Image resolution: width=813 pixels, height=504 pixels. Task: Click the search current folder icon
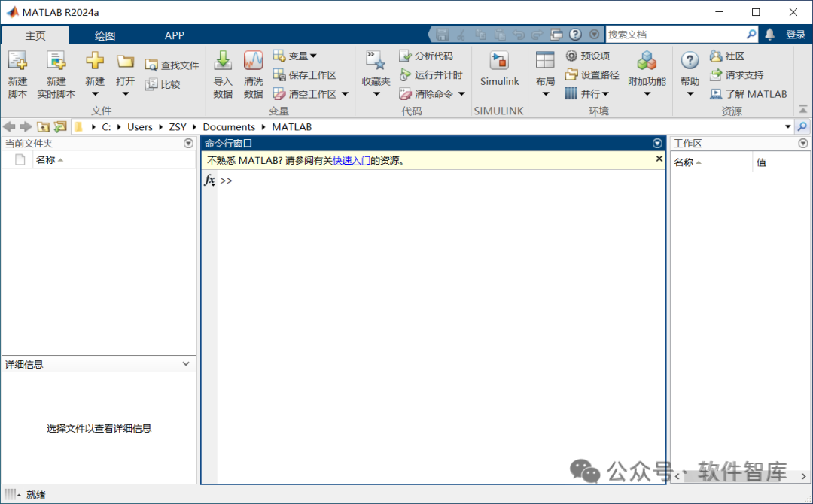(802, 127)
